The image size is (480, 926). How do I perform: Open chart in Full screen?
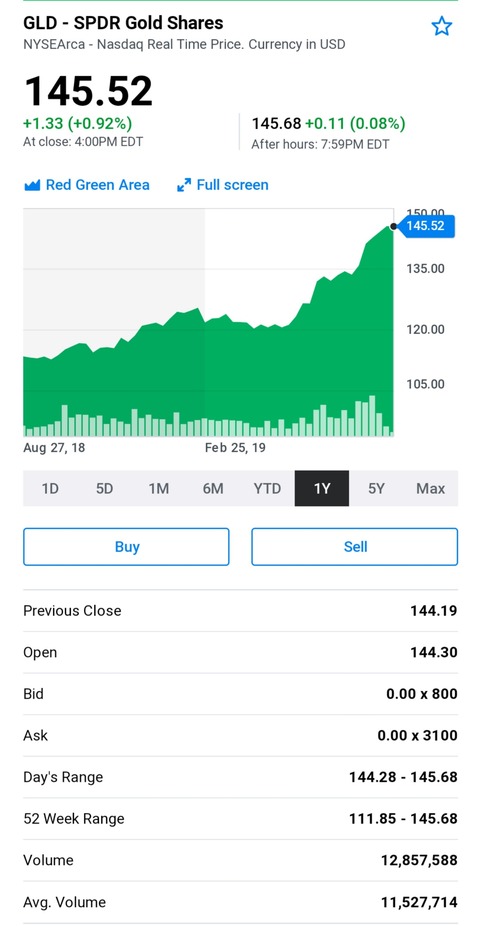223,185
